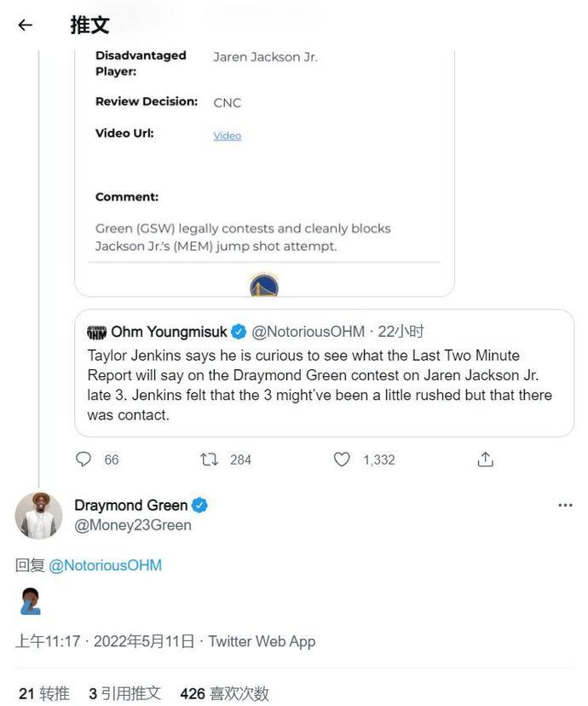Click the Draymond Green display name
Image resolution: width=588 pixels, height=706 pixels.
click(130, 505)
